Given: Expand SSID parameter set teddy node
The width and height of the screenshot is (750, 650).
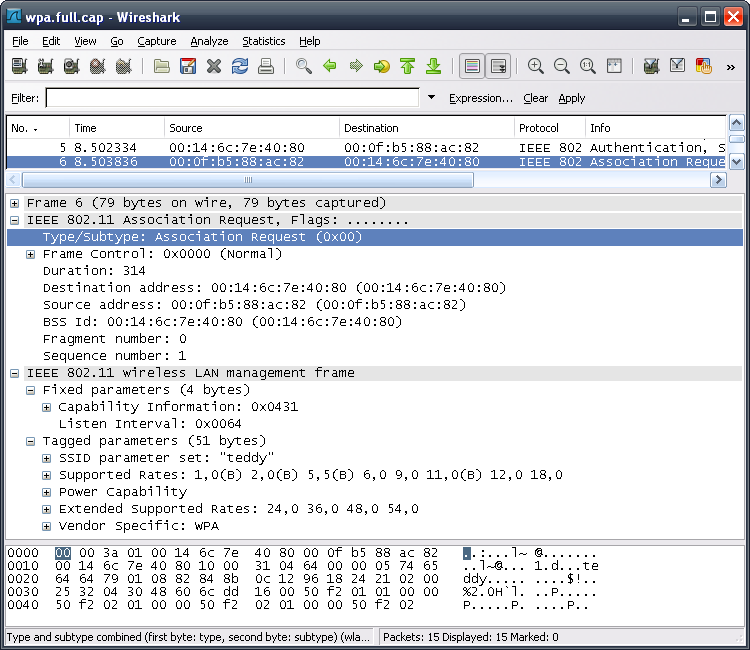Looking at the screenshot, I should 46,459.
